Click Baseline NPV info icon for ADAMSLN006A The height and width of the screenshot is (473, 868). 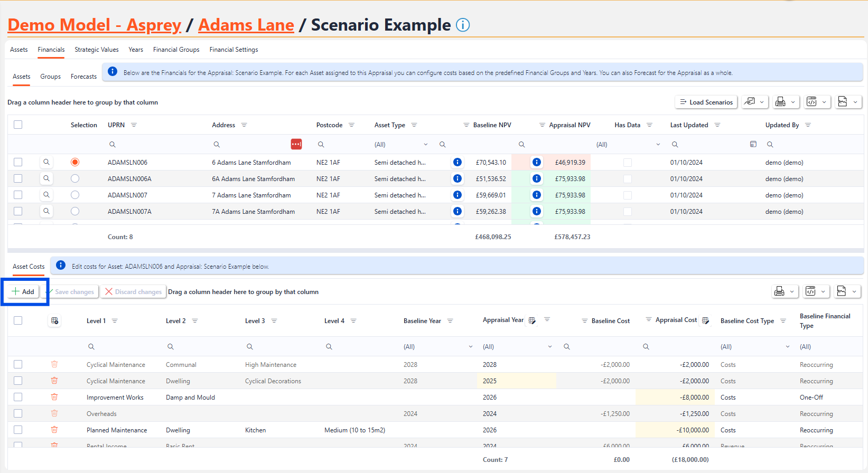pyautogui.click(x=458, y=179)
